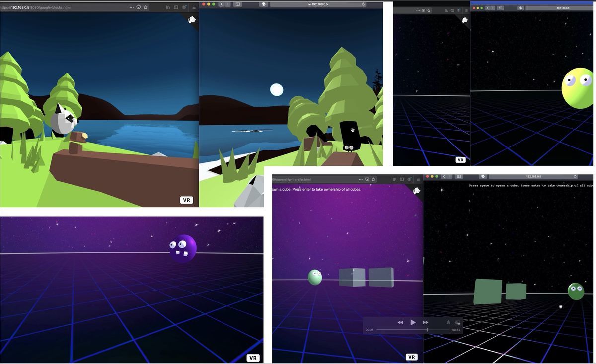Click the back arrow in the Safari window
Viewport: 596px width, 364px height.
(x=222, y=4)
